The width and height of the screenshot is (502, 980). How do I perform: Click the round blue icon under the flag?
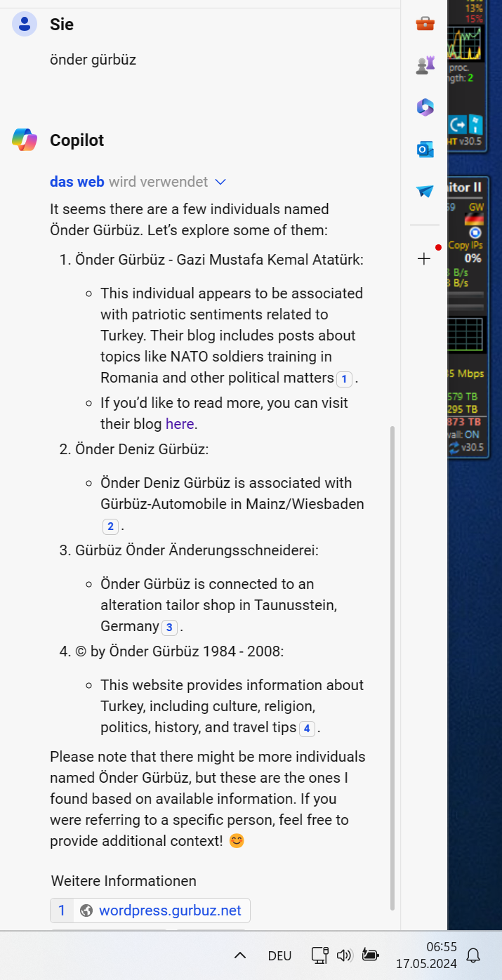(475, 232)
